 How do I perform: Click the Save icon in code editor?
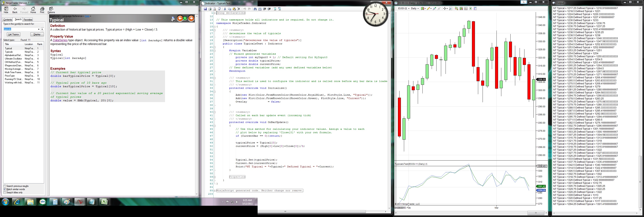click(x=205, y=9)
